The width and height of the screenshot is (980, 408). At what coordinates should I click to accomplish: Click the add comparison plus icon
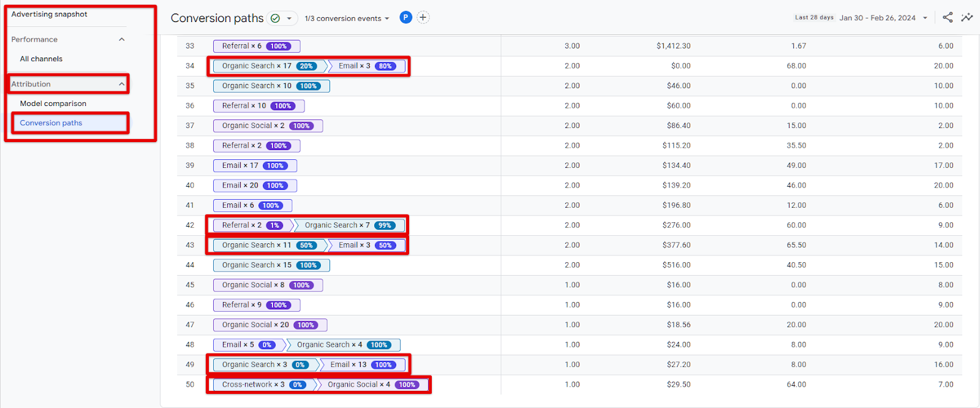click(423, 18)
